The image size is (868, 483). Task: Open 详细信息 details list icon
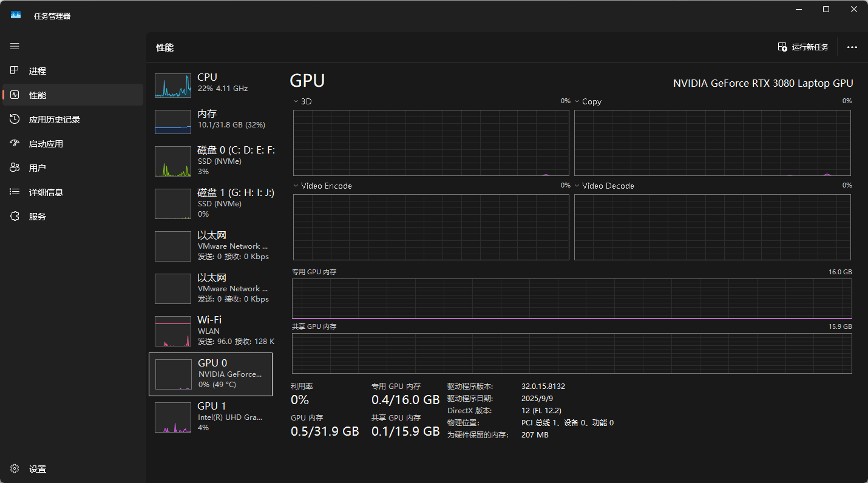click(x=15, y=192)
